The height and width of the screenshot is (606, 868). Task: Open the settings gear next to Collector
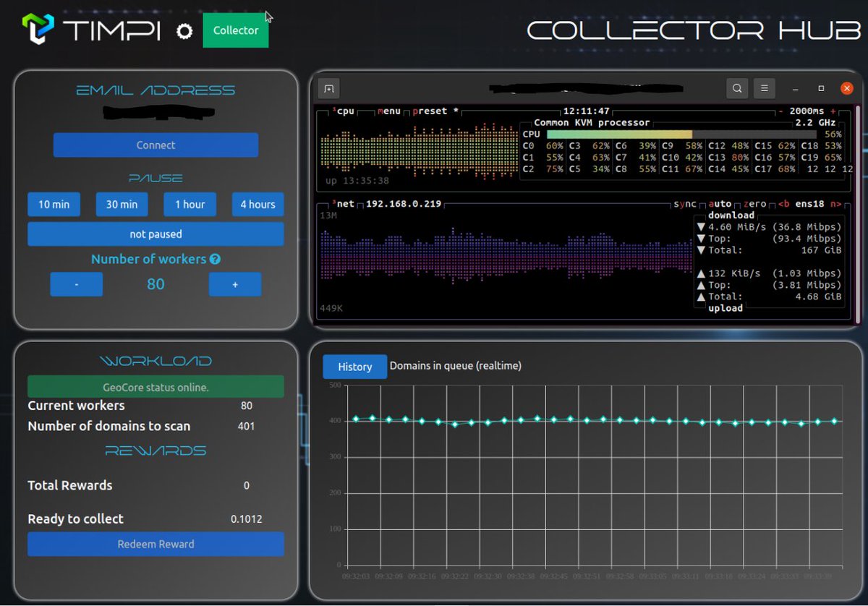pos(184,31)
